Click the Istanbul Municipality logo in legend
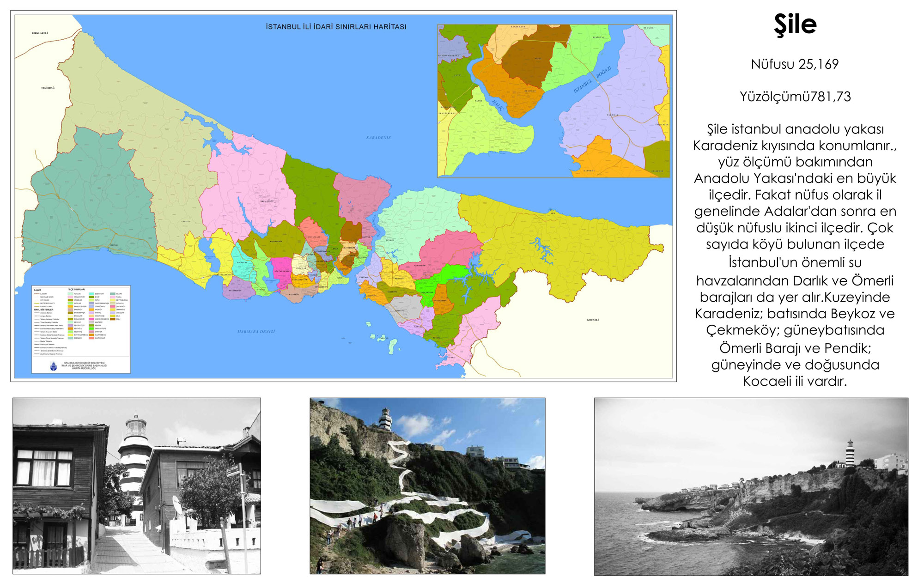The width and height of the screenshot is (924, 583). (53, 365)
